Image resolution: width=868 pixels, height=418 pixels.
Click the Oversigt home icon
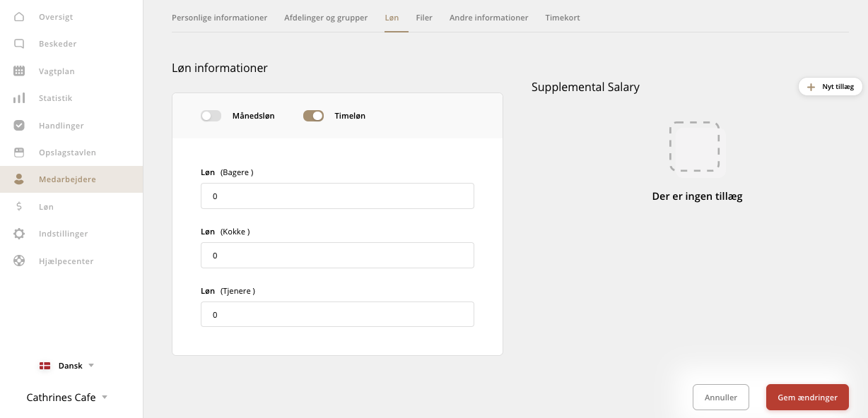19,17
